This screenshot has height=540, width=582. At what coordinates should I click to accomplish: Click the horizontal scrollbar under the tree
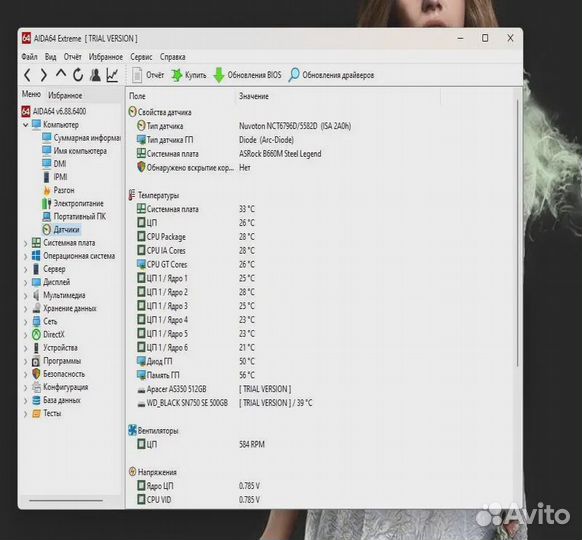pos(66,501)
